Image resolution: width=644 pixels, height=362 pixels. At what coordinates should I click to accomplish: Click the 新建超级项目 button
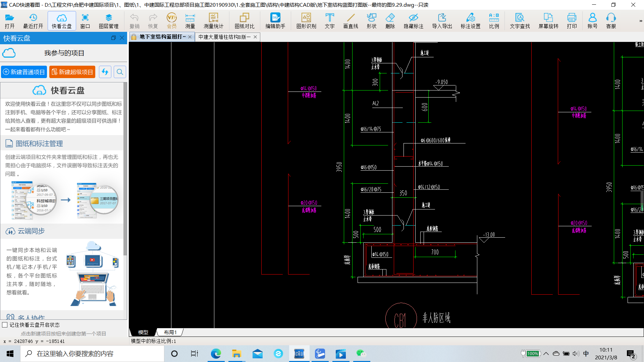(72, 72)
